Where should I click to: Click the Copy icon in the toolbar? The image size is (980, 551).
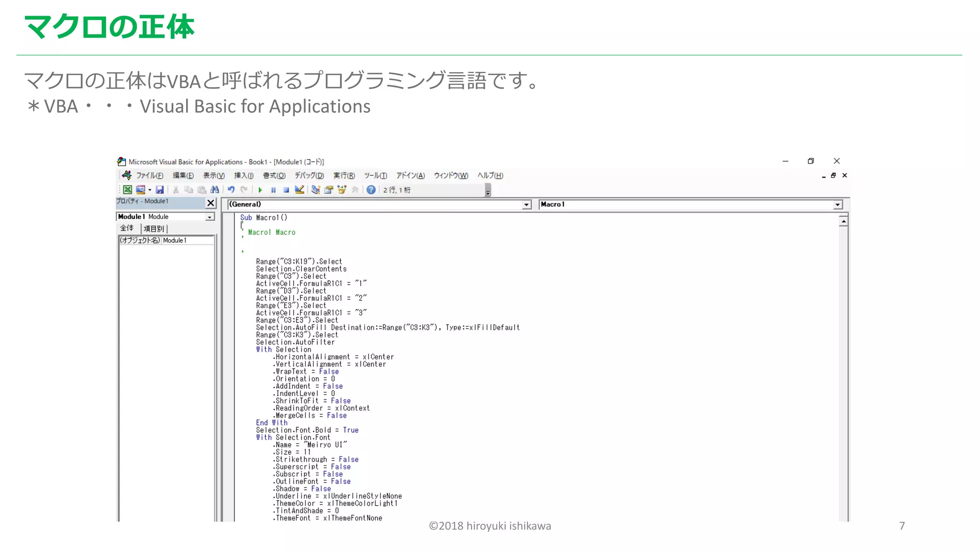coord(189,190)
